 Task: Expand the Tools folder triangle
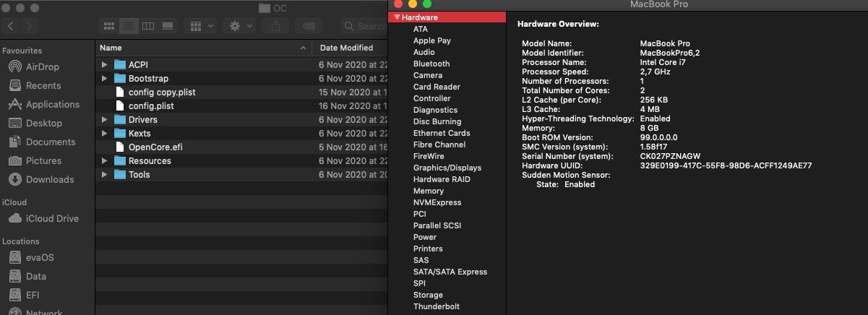104,174
